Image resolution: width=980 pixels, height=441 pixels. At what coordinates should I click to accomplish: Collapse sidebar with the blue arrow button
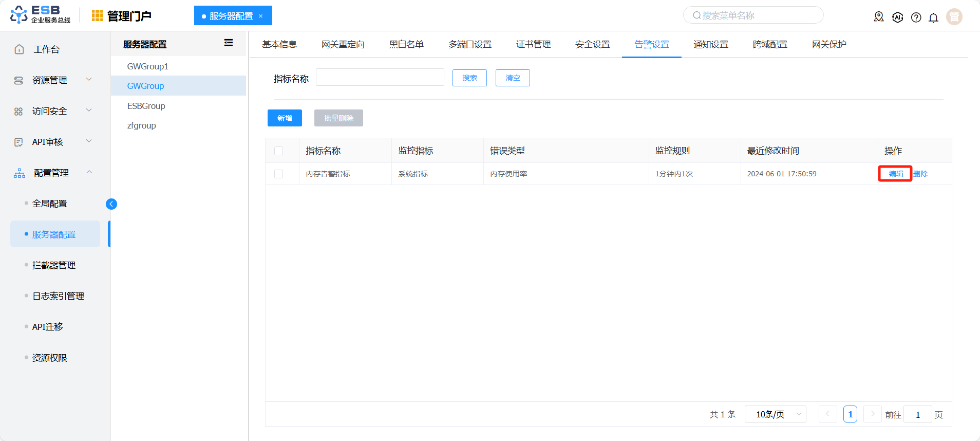click(111, 204)
